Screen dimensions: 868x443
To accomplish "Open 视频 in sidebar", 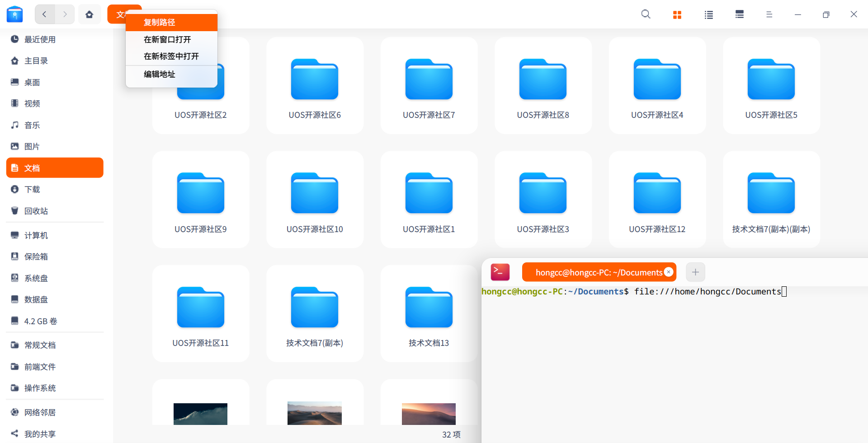I will pyautogui.click(x=55, y=103).
